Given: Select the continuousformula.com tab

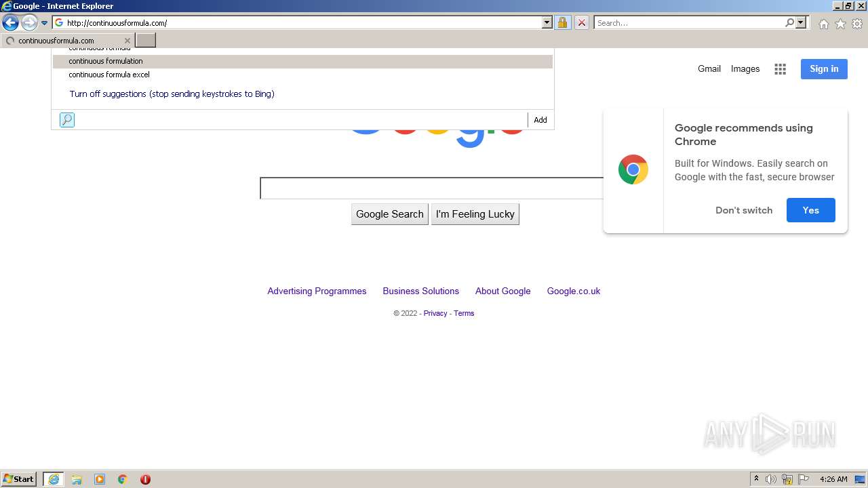Looking at the screenshot, I should (66, 41).
